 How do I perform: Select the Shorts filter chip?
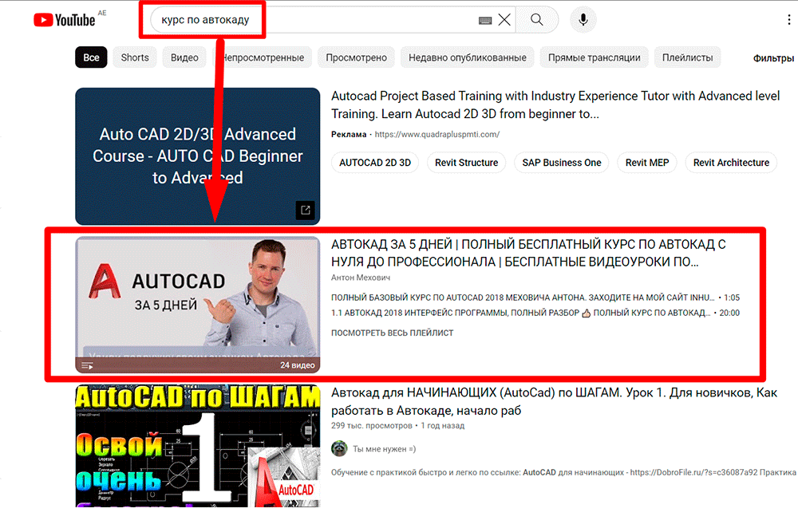coord(135,57)
